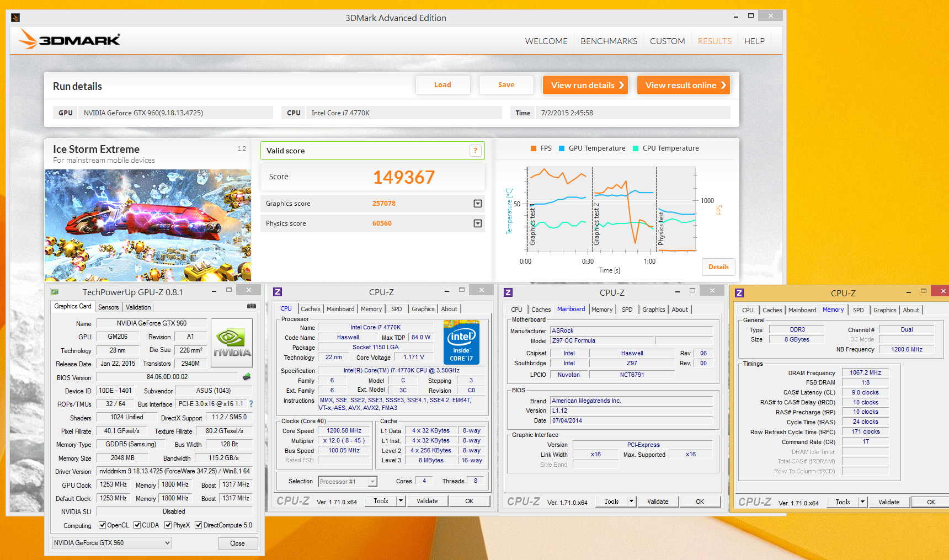Image resolution: width=949 pixels, height=560 pixels.
Task: Click the orange FPS legend swatch
Action: coord(534,148)
